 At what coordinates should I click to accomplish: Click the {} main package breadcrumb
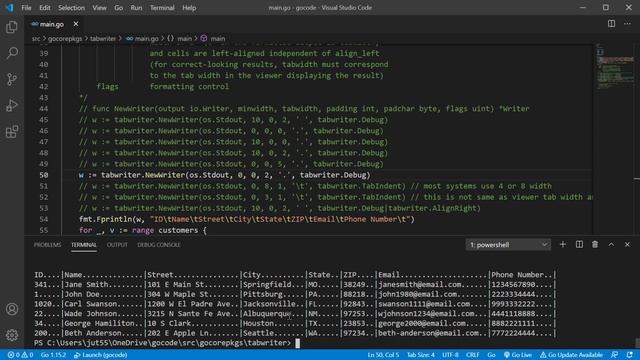pyautogui.click(x=179, y=39)
